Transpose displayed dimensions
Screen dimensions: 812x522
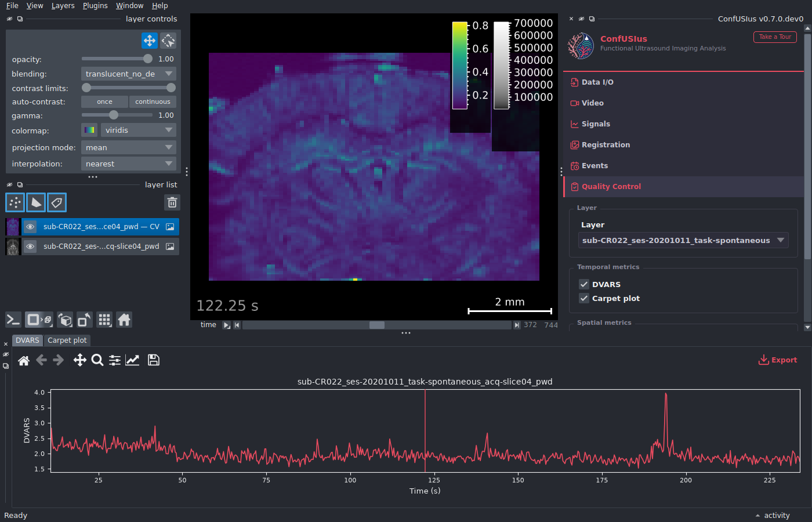coord(85,320)
